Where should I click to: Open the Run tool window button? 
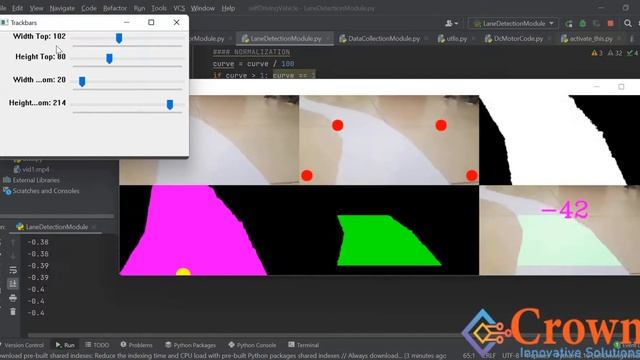[65, 345]
